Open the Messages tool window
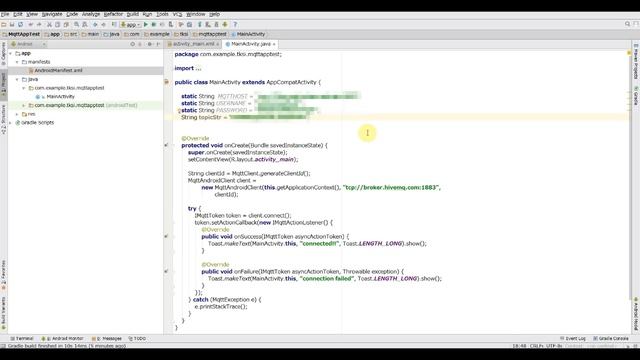This screenshot has height=360, width=640. (x=107, y=338)
